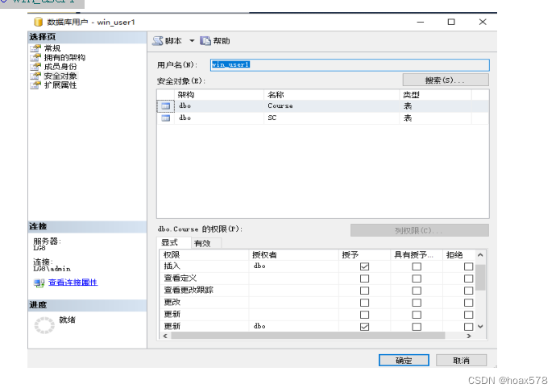Open the 查看连接属性 link
Viewport: 560px width, 392px height.
(73, 283)
